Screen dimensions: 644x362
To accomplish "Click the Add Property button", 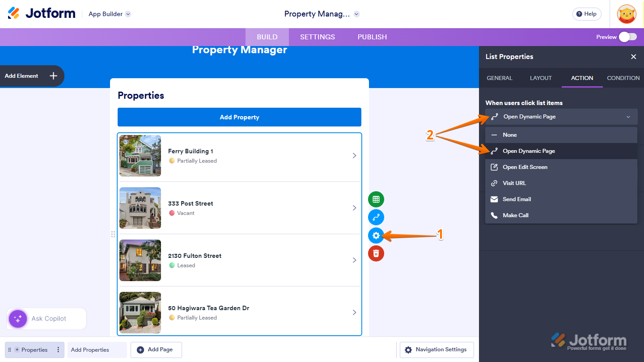I will tap(239, 117).
